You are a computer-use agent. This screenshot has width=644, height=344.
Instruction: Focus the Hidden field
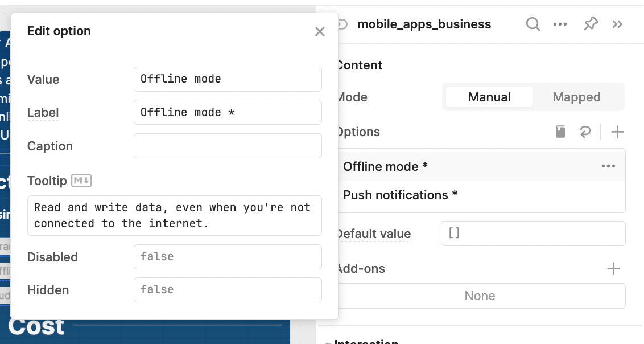point(228,290)
